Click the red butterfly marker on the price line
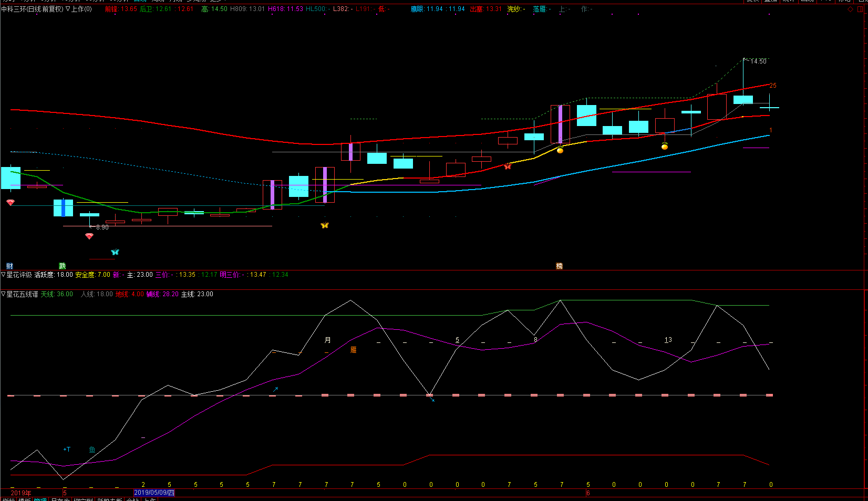This screenshot has width=868, height=501. 507,166
